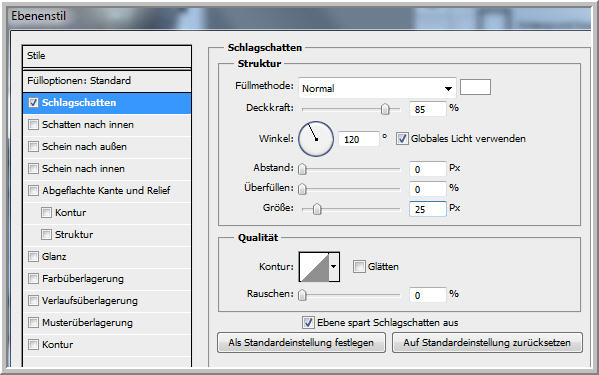Viewport: 599px width, 375px height.
Task: Click the Kontur contour preview thumbnail
Action: point(314,267)
